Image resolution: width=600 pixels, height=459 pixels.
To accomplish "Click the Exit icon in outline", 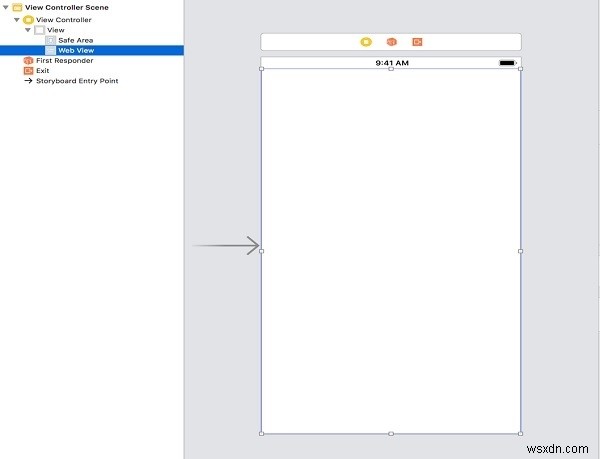I will pyautogui.click(x=28, y=70).
